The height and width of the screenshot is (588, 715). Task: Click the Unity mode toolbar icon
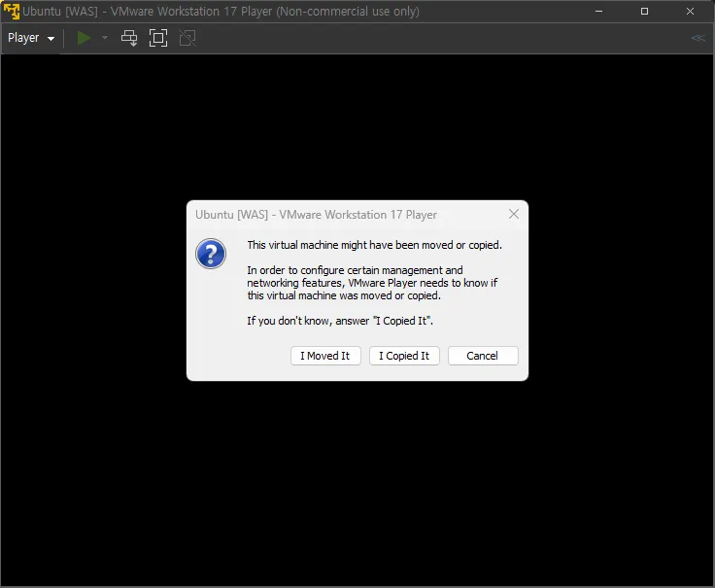187,38
